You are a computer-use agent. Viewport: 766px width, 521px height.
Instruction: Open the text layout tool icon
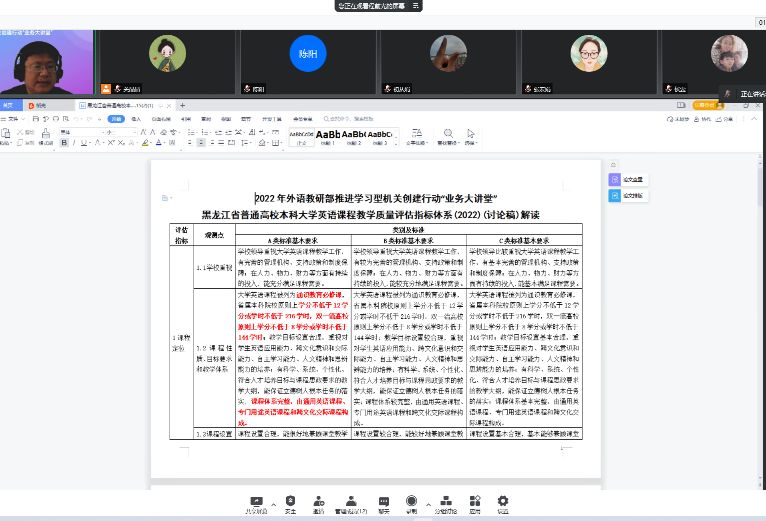click(417, 133)
